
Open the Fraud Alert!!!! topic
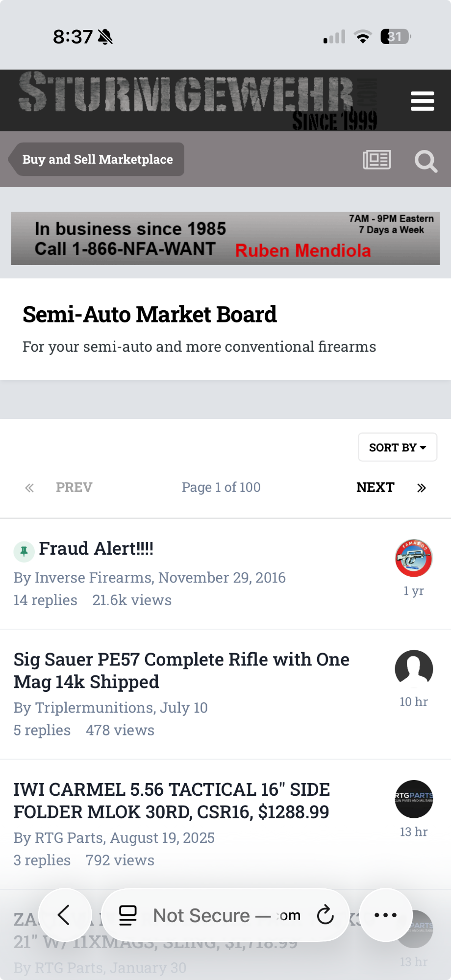tap(96, 548)
